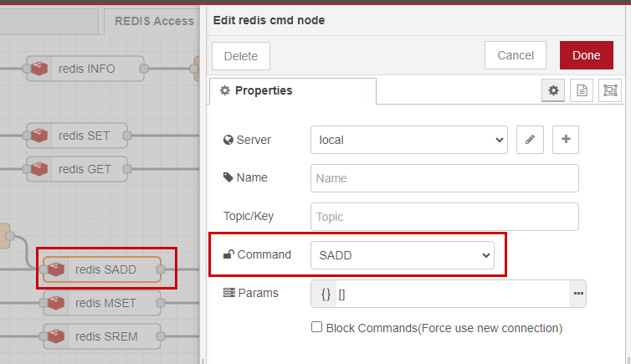Viewport: 631px width, 364px height.
Task: Click output port of redis SET node
Action: [x=127, y=136]
